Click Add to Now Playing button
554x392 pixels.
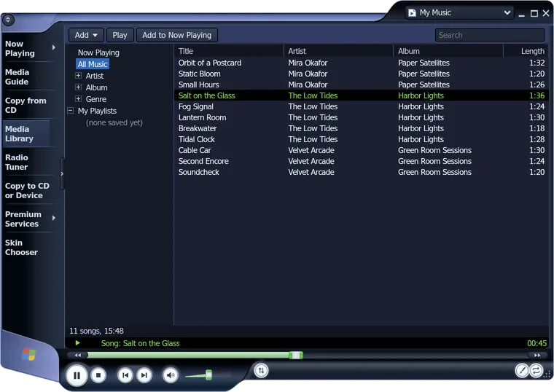[176, 35]
